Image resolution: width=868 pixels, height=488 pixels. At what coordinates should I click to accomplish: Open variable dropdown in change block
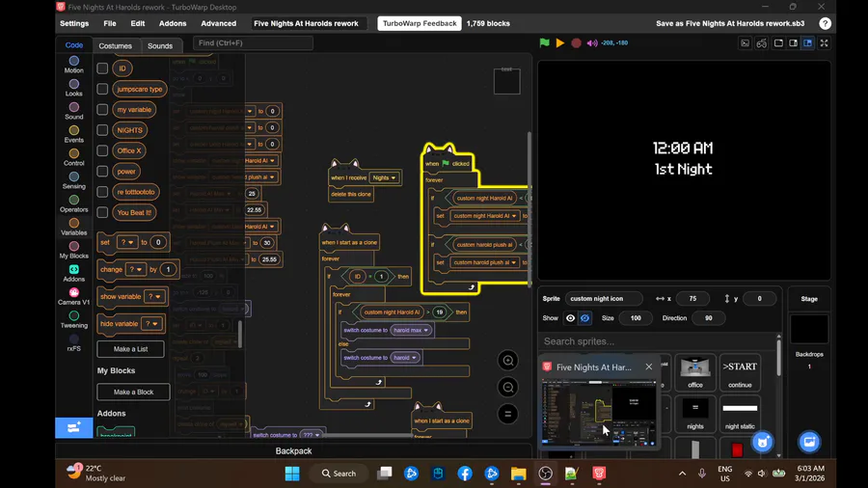click(135, 269)
